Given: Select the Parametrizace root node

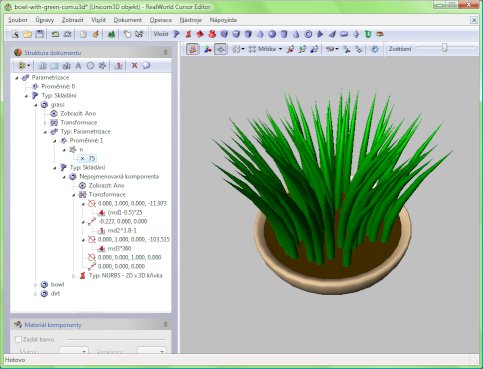Looking at the screenshot, I should point(50,78).
